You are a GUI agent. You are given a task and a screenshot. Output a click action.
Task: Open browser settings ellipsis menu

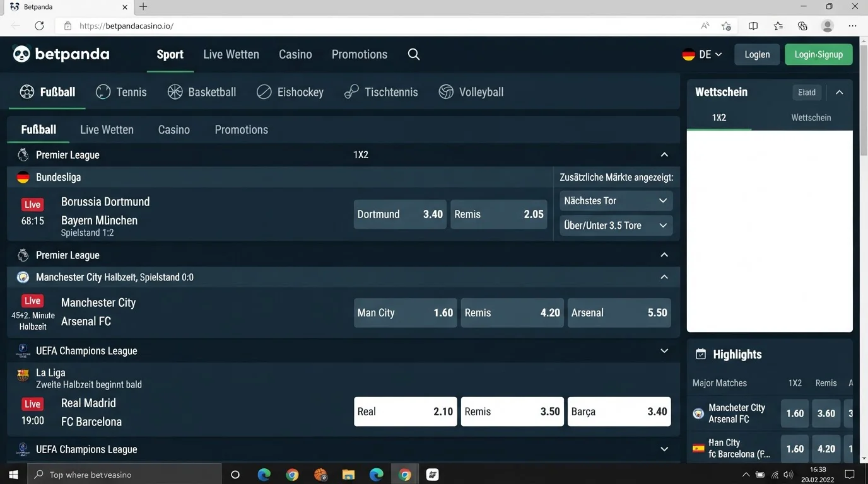click(853, 26)
